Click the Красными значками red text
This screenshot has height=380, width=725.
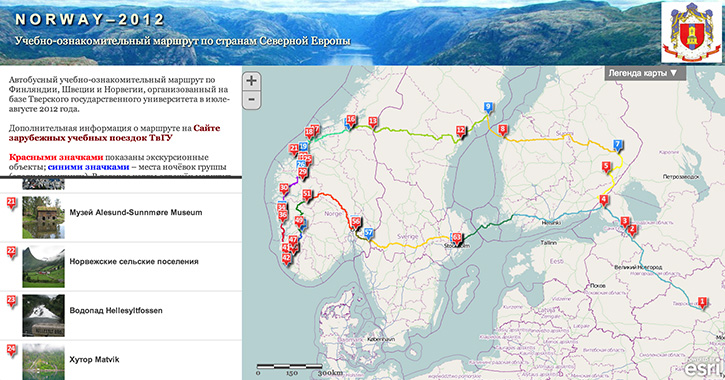(x=56, y=157)
